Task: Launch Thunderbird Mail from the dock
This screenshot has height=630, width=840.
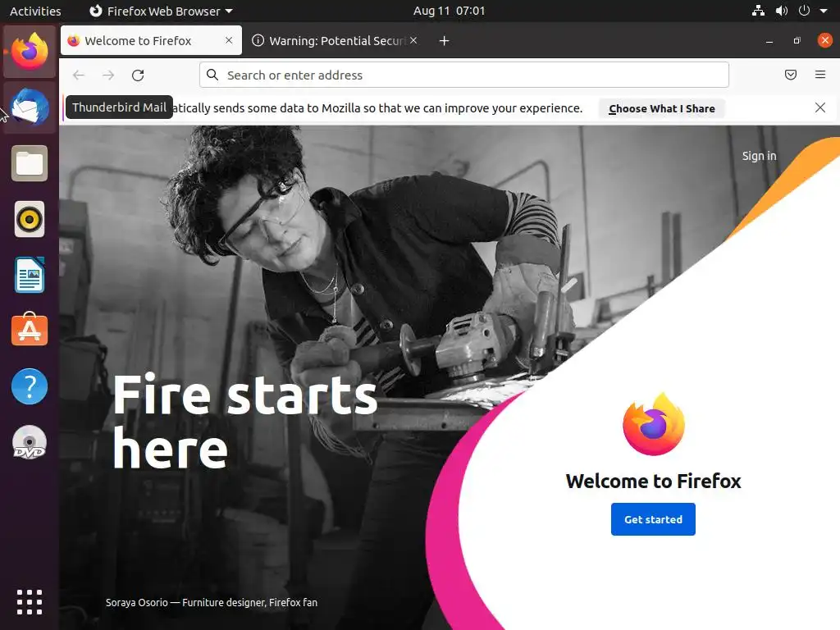Action: click(x=30, y=107)
